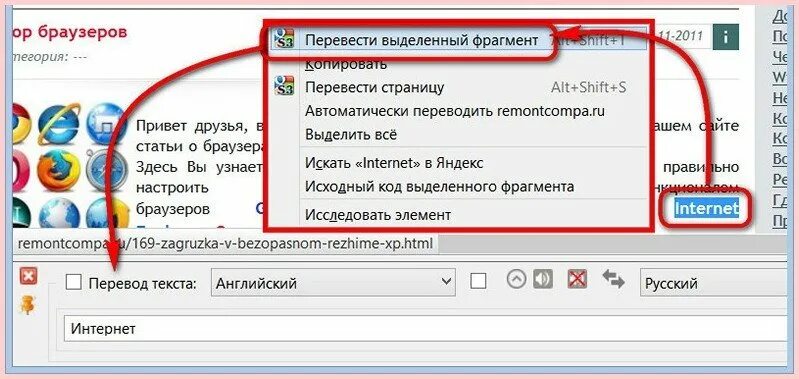The image size is (799, 379).
Task: Choose 'Исходный код выделенного фрагмента'
Action: click(x=458, y=186)
